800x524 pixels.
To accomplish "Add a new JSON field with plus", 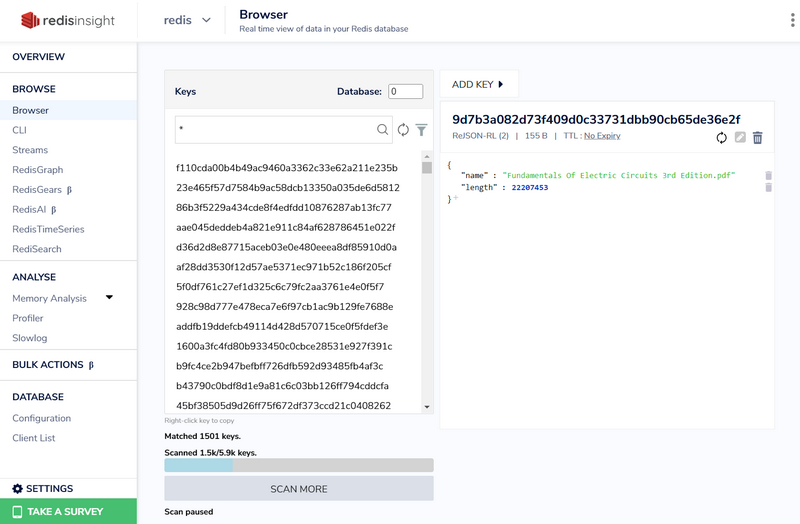I will point(456,198).
